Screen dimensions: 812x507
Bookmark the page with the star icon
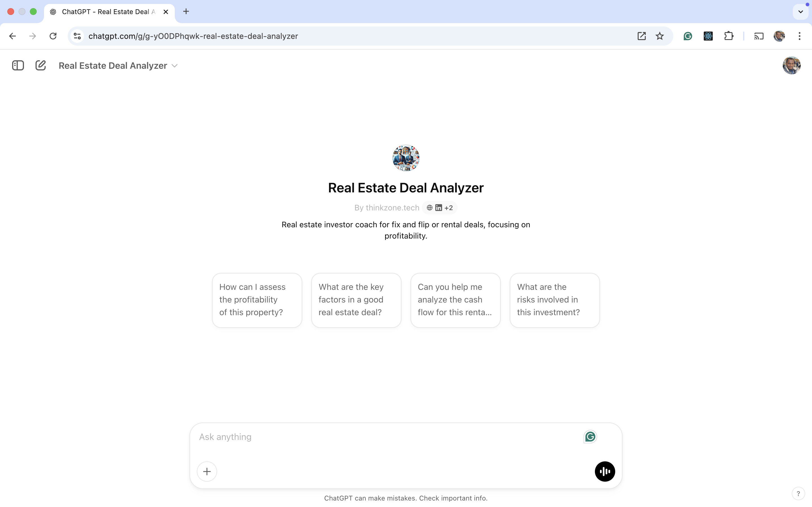pyautogui.click(x=659, y=36)
